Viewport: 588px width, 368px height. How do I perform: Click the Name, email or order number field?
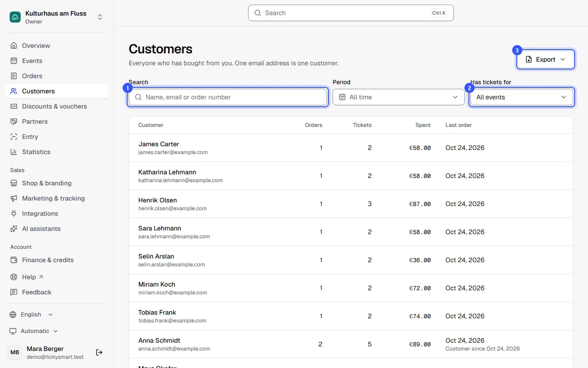point(228,97)
